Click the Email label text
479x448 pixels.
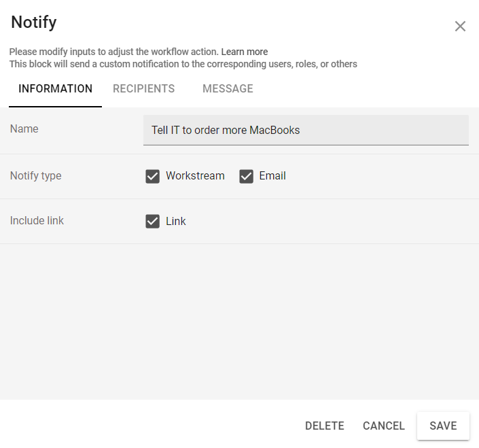click(x=272, y=176)
